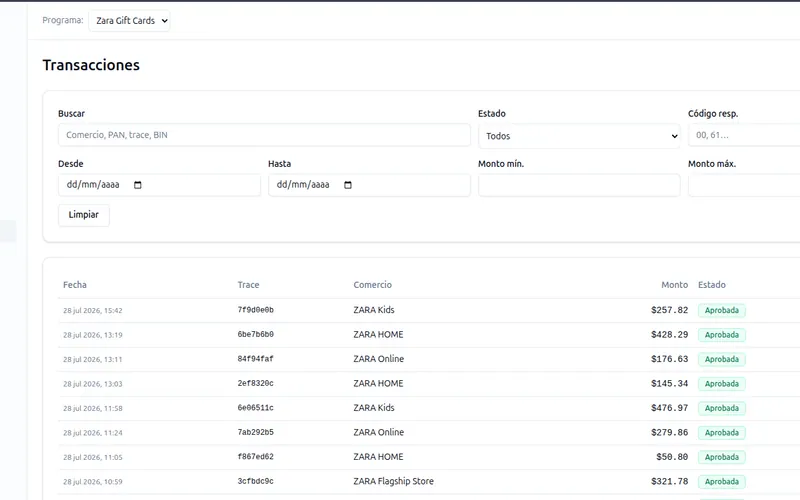Click the Monto máx. input field

coord(744,185)
